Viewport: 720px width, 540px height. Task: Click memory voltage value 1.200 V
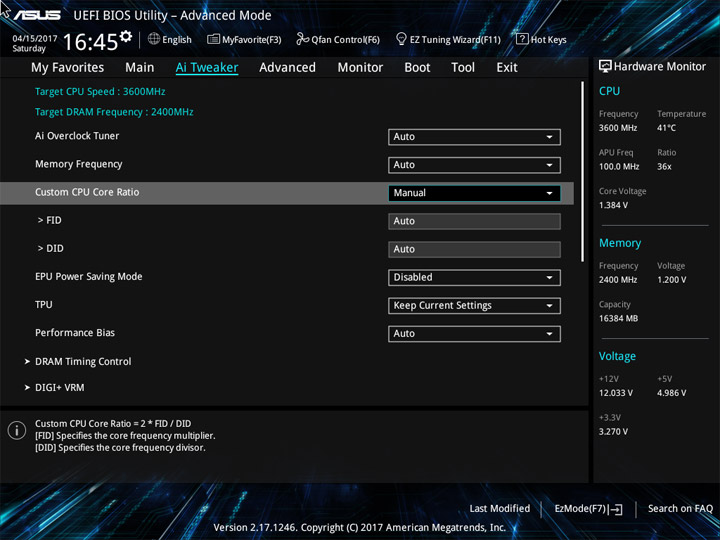pyautogui.click(x=671, y=280)
